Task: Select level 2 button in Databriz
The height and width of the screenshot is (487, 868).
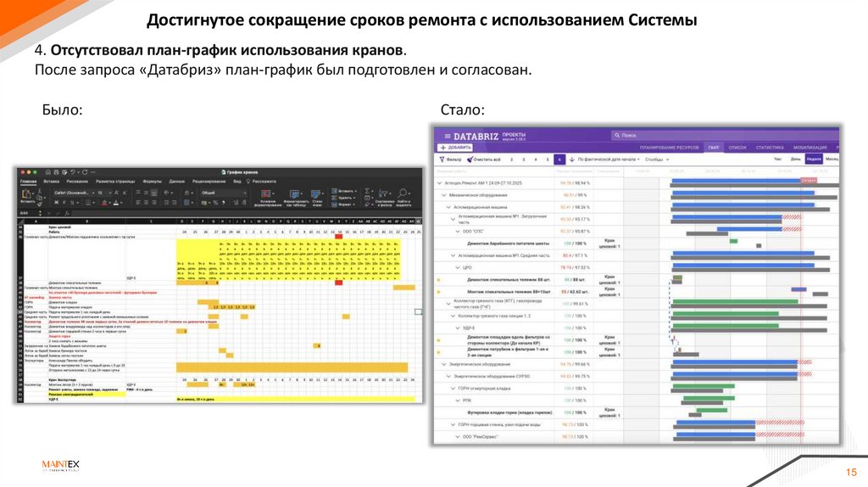Action: point(511,160)
